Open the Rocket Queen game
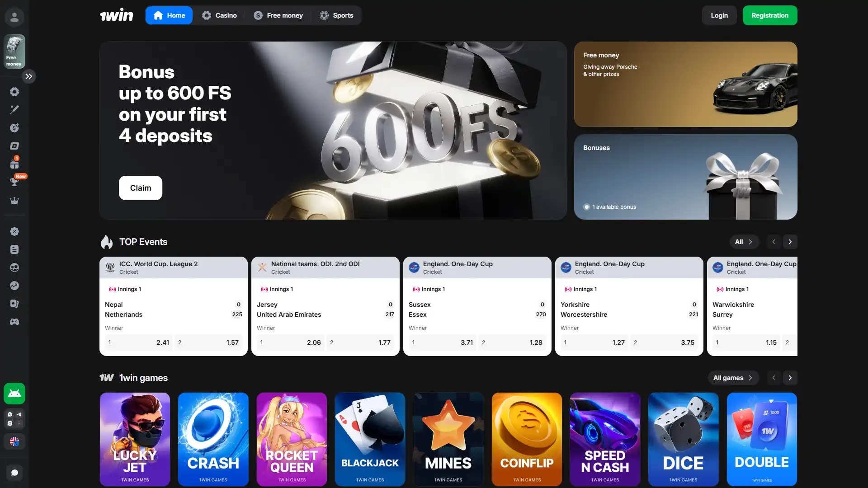Viewport: 868px width, 488px height. (x=292, y=439)
